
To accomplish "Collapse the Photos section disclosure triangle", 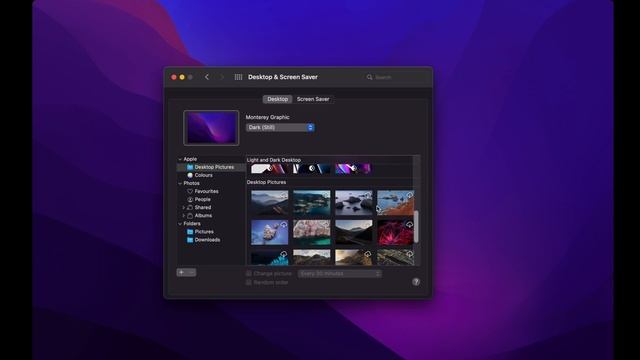I will tap(180, 183).
